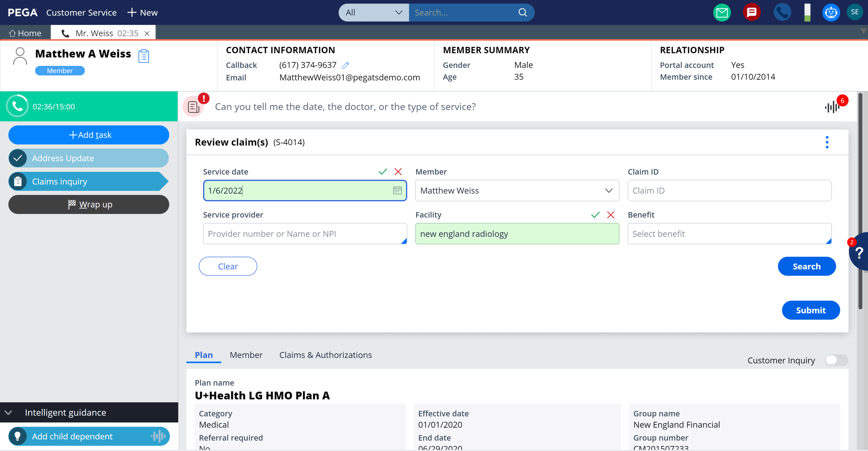Reject the Facility suggestion with red X
Viewport: 868px width, 451px height.
click(611, 215)
